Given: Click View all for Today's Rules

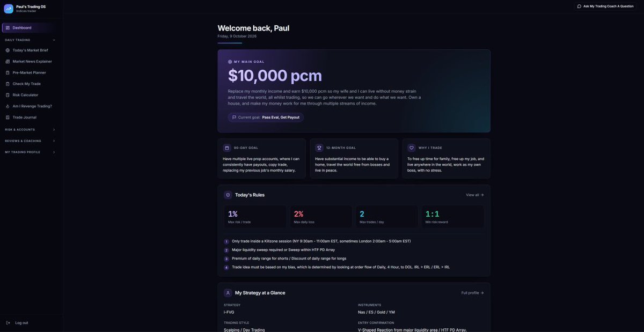Looking at the screenshot, I should tap(474, 195).
